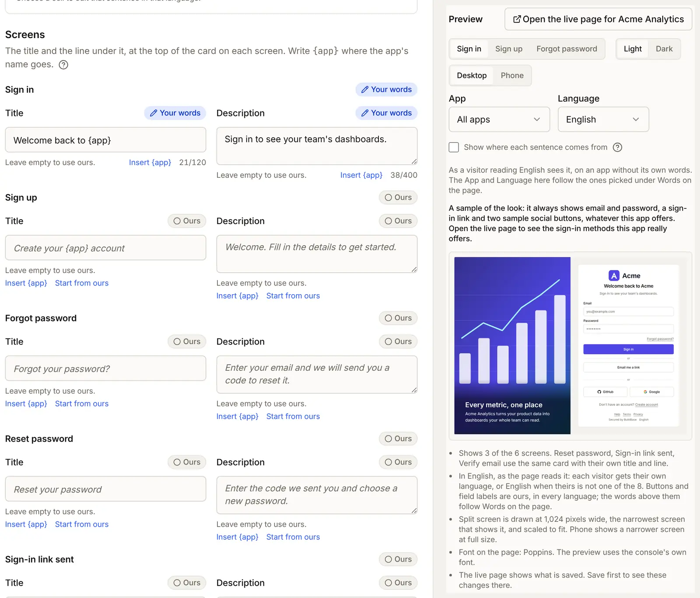The image size is (700, 598).
Task: Enable Show where each sentence comes from
Action: [x=454, y=147]
